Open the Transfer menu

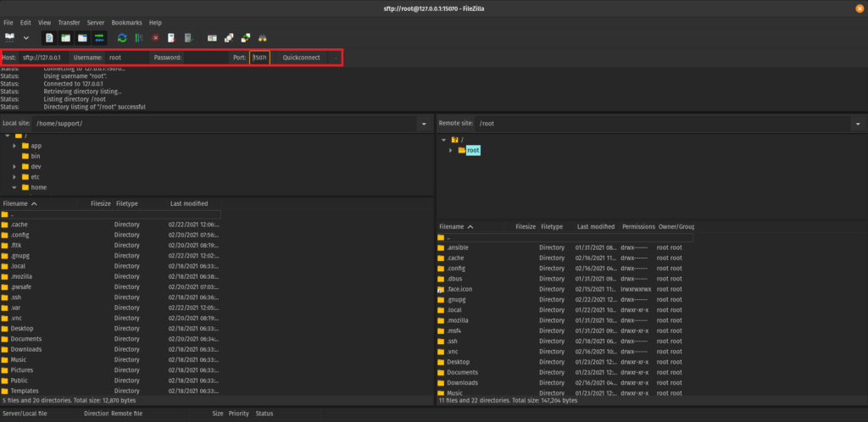coord(69,23)
